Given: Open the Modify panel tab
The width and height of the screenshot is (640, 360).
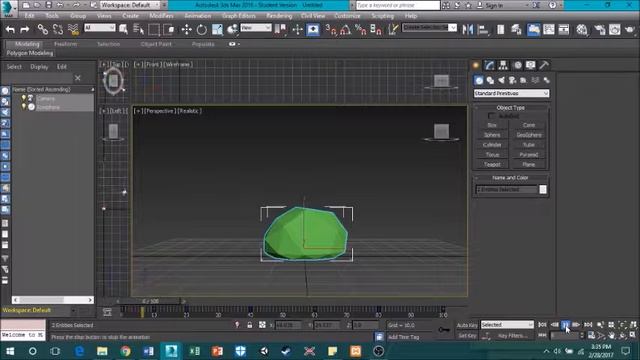Looking at the screenshot, I should point(489,65).
